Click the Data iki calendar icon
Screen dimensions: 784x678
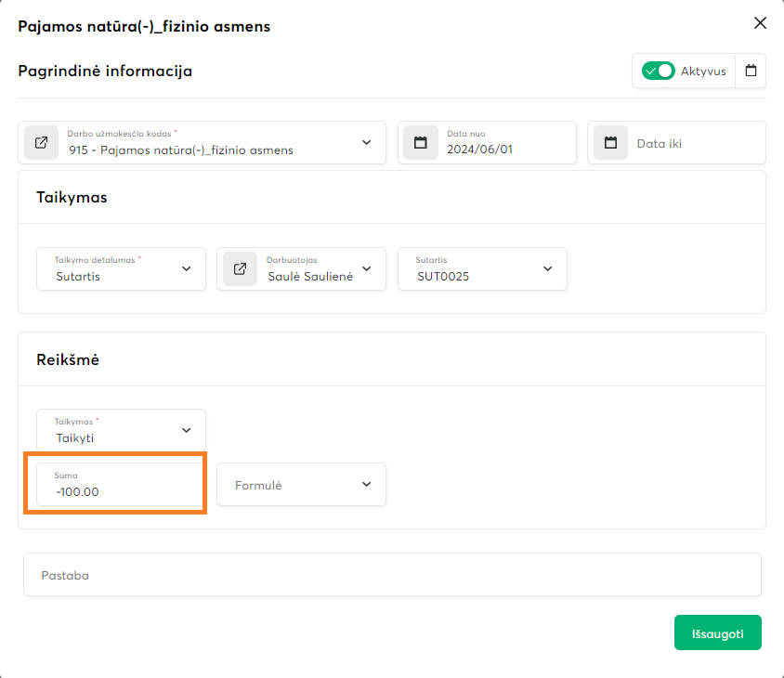(610, 143)
